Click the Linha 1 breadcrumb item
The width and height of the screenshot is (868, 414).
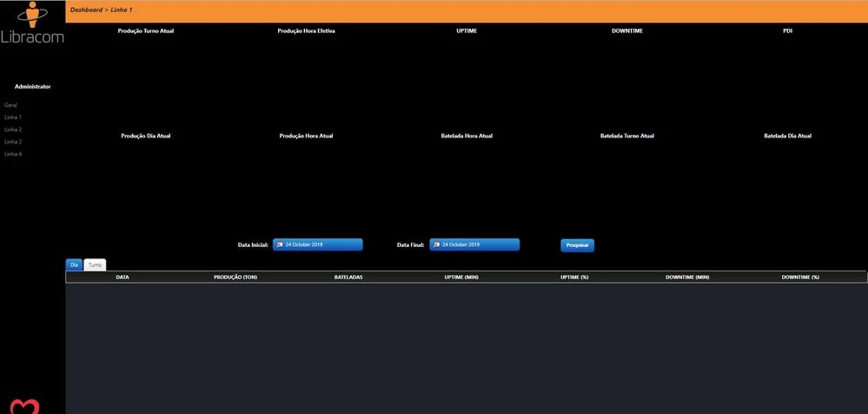click(x=122, y=10)
